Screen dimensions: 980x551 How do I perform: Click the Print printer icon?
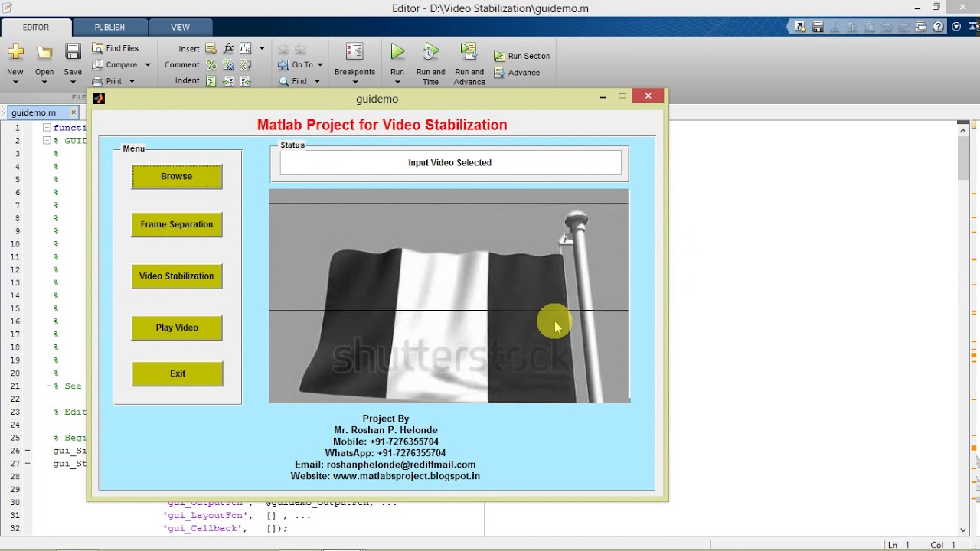[97, 81]
